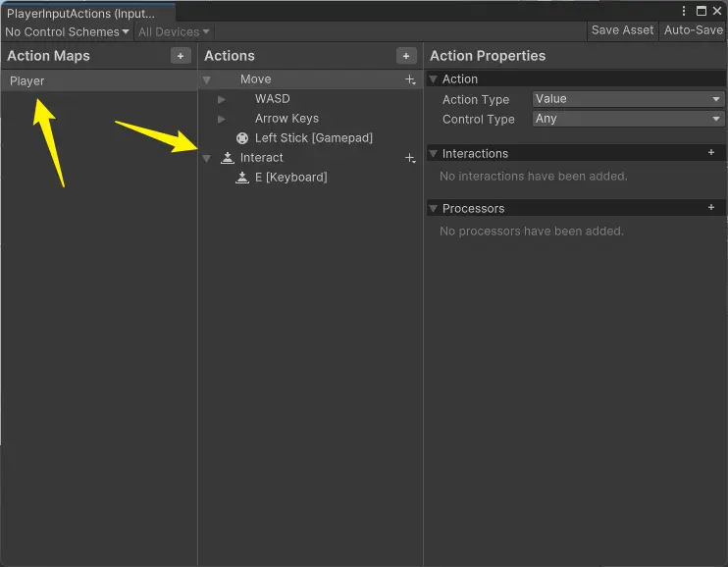Screen dimensions: 728x567
Task: Expand the Arrow Keys composite binding
Action: pyautogui.click(x=222, y=119)
